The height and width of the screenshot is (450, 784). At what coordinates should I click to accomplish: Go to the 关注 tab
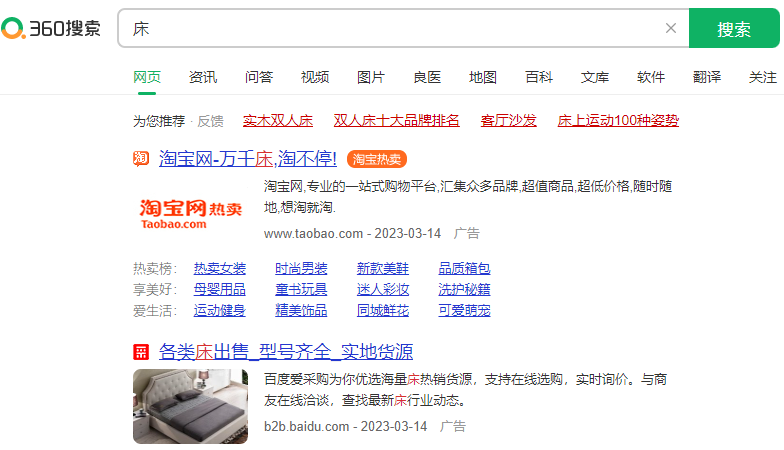coord(763,77)
